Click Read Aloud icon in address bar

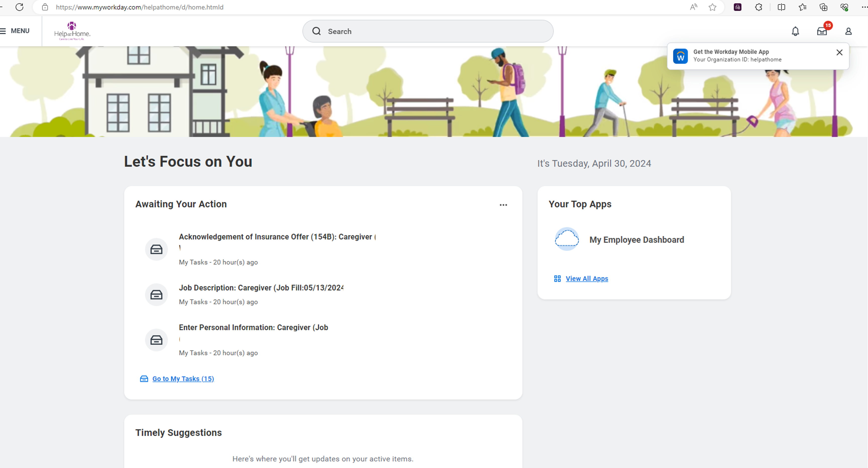(693, 7)
